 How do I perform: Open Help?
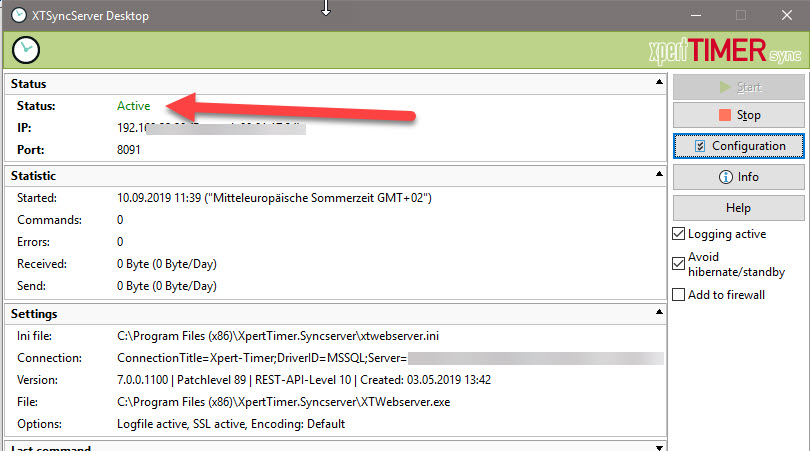click(738, 208)
